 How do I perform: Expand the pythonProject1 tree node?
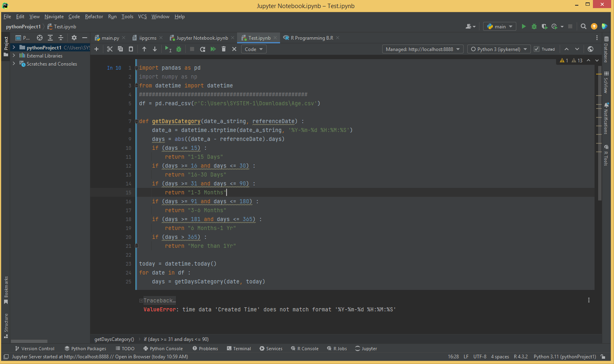(x=13, y=47)
